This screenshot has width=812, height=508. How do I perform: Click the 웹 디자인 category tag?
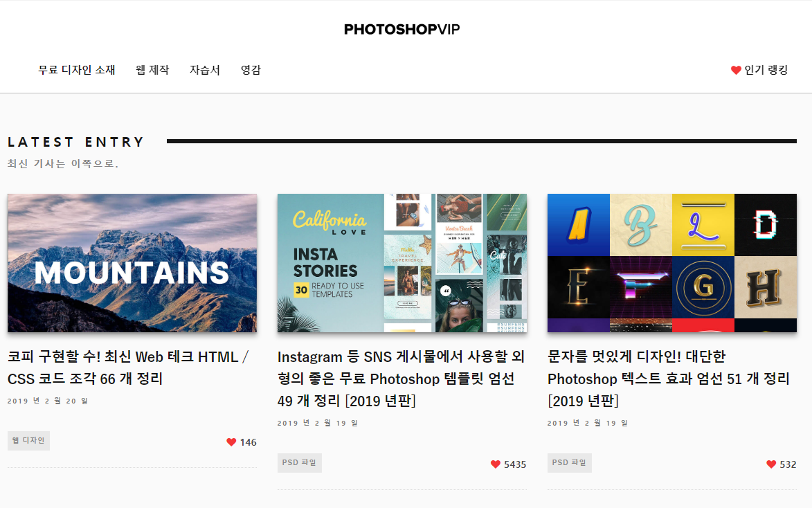pyautogui.click(x=28, y=441)
